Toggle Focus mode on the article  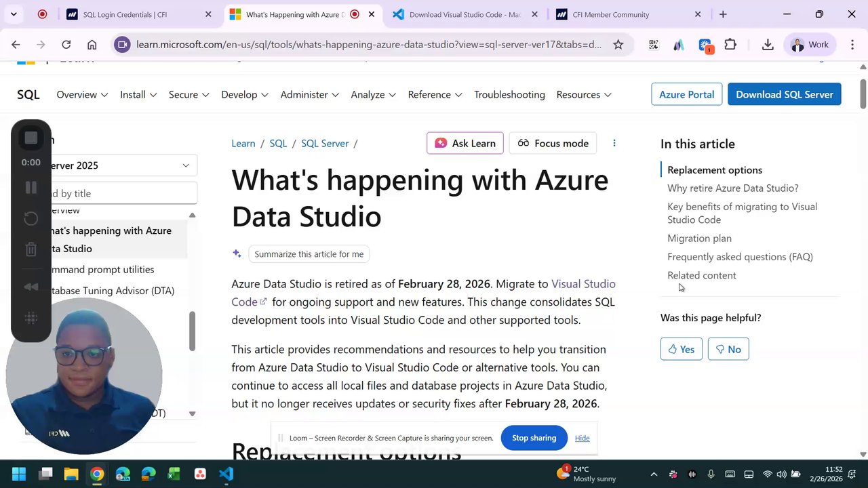(553, 143)
